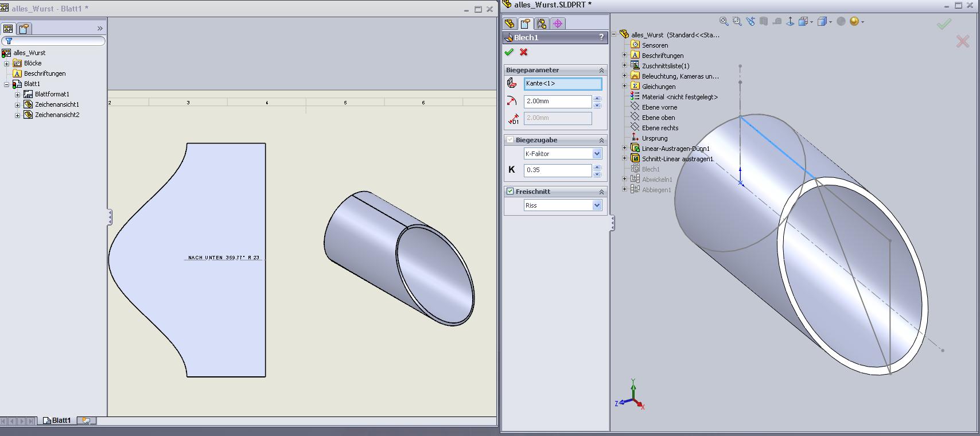980x436 pixels.
Task: Open the Display Style cube menu
Action: 822,21
